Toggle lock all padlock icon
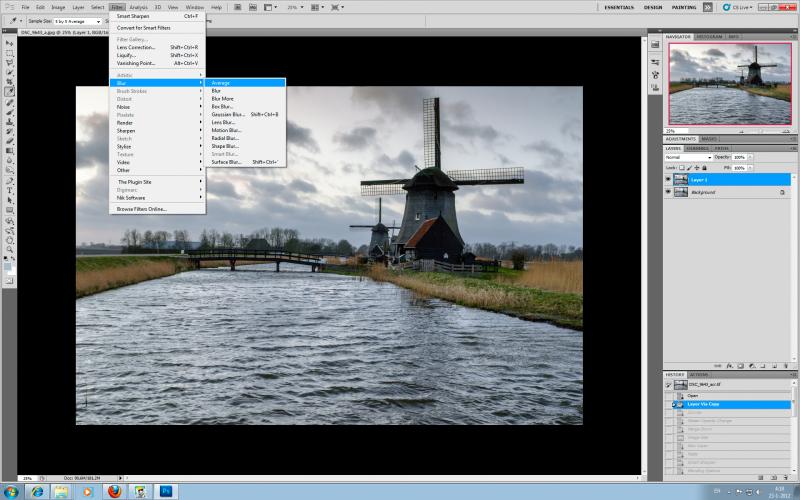This screenshot has width=800, height=500. 705,168
